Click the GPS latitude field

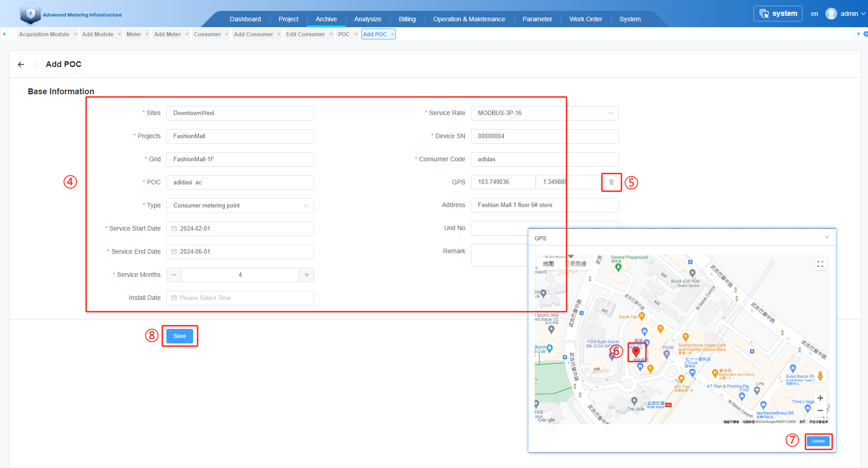(568, 182)
